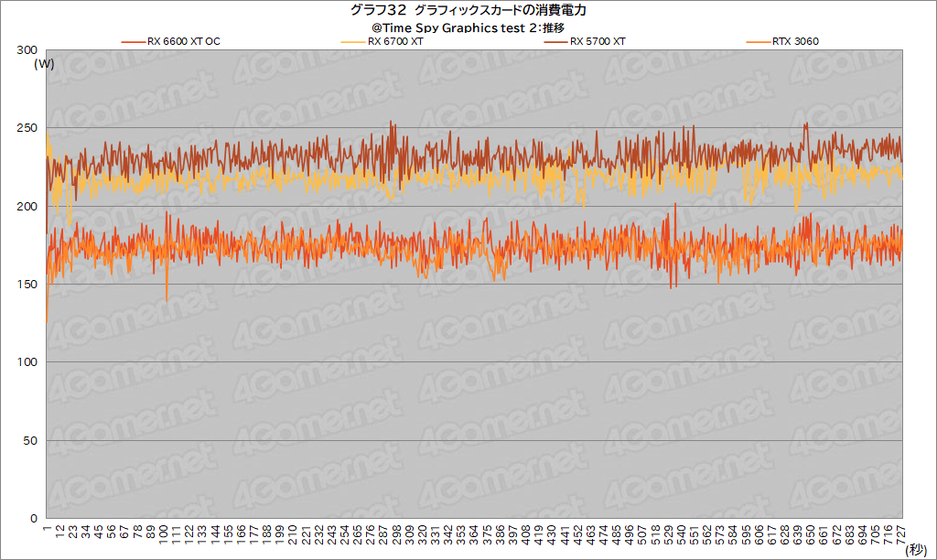Click the 150 value on the vertical axis
Viewport: 937px width, 560px height.
(x=27, y=285)
